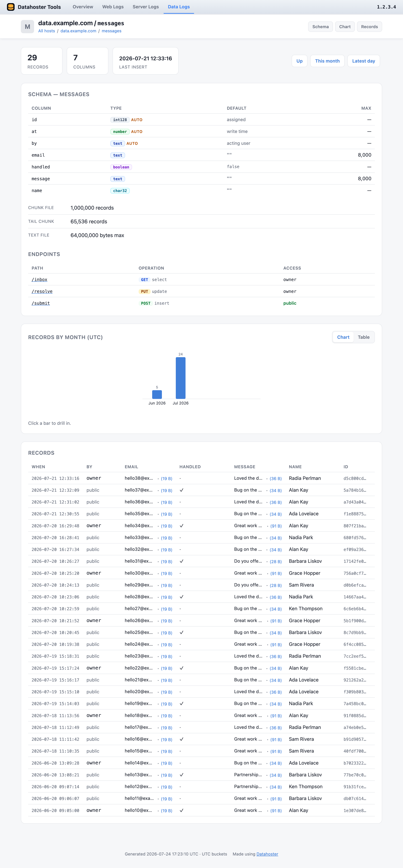Click handled checkmark in hello19 row
Viewport: 403px width, 868px height.
point(182,704)
